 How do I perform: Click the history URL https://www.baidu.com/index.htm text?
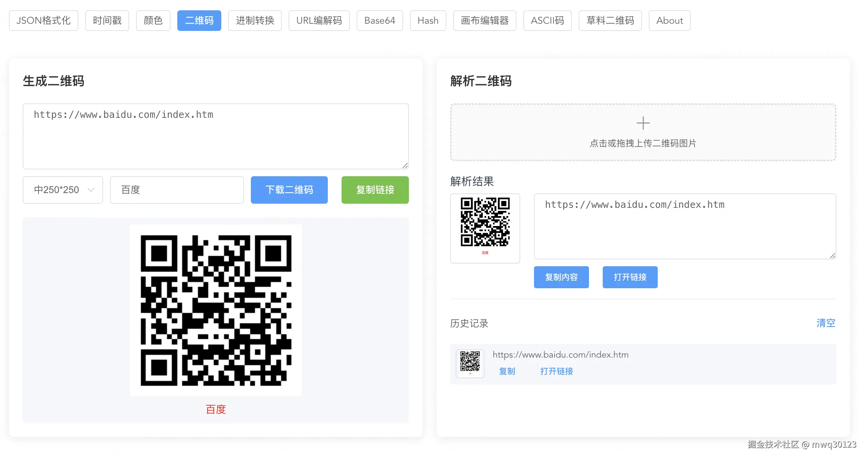(561, 355)
